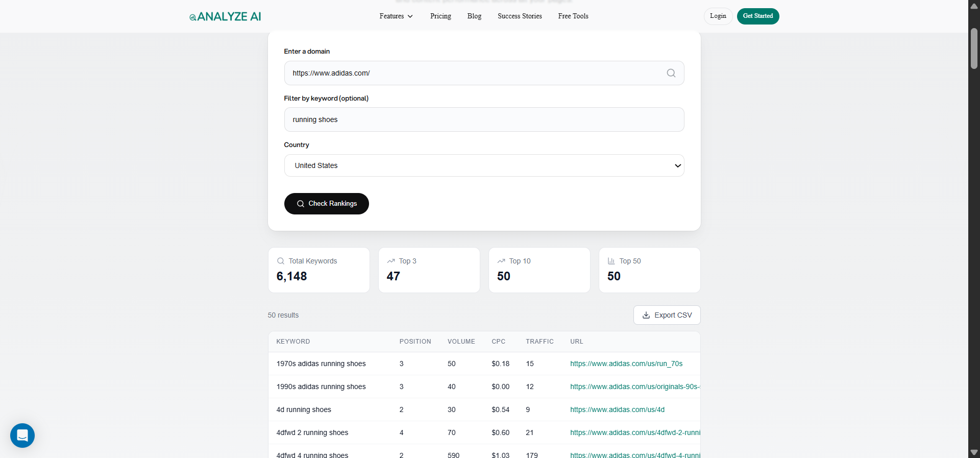The image size is (980, 458).
Task: Open the Pricing page
Action: (440, 16)
